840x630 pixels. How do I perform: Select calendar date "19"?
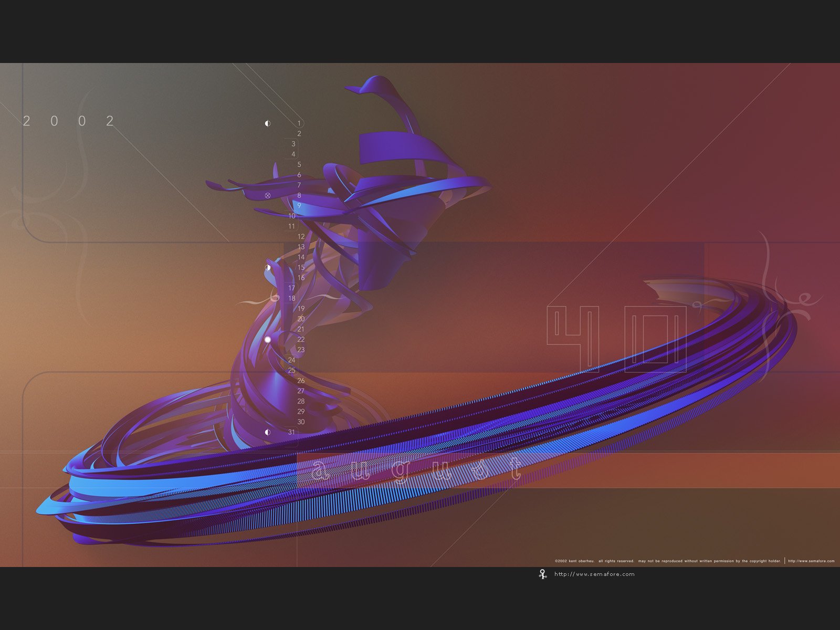click(301, 309)
